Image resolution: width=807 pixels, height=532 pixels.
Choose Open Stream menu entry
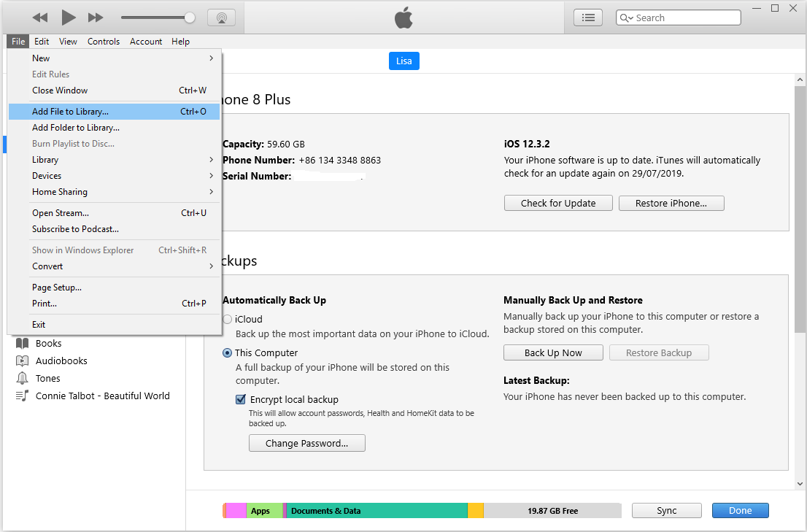click(115, 213)
